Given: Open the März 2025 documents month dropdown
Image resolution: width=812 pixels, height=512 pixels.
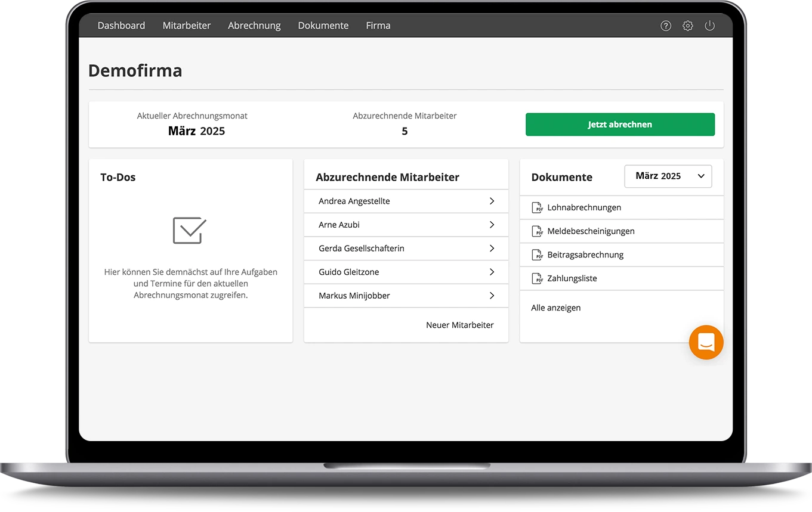Looking at the screenshot, I should click(x=668, y=176).
